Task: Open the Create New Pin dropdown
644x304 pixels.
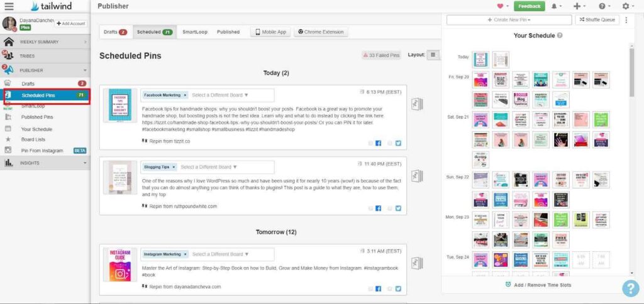Action: click(x=509, y=19)
